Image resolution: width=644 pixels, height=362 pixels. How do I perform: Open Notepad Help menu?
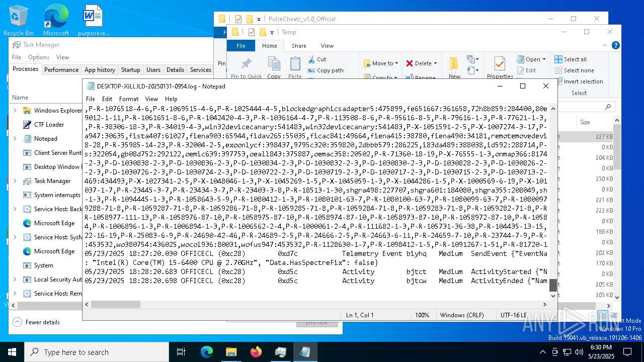(171, 99)
